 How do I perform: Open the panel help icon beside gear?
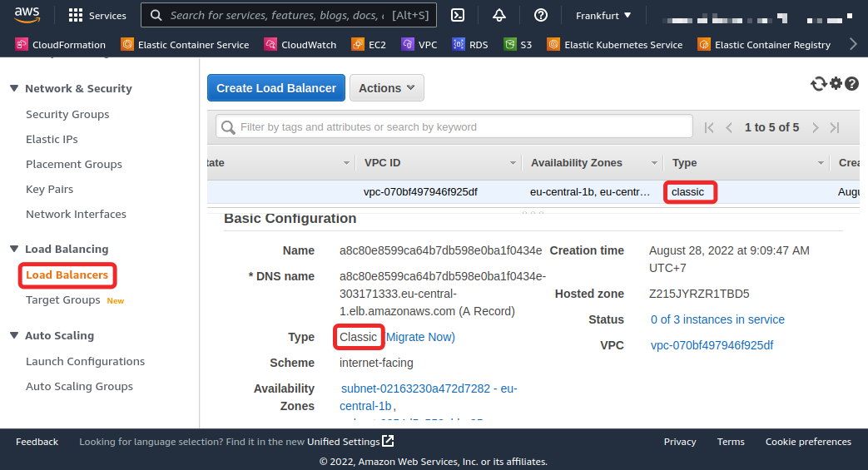852,83
